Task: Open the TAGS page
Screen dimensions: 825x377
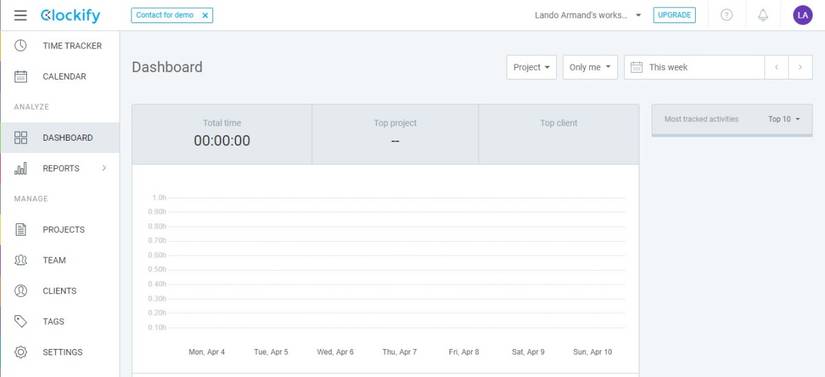Action: (54, 321)
